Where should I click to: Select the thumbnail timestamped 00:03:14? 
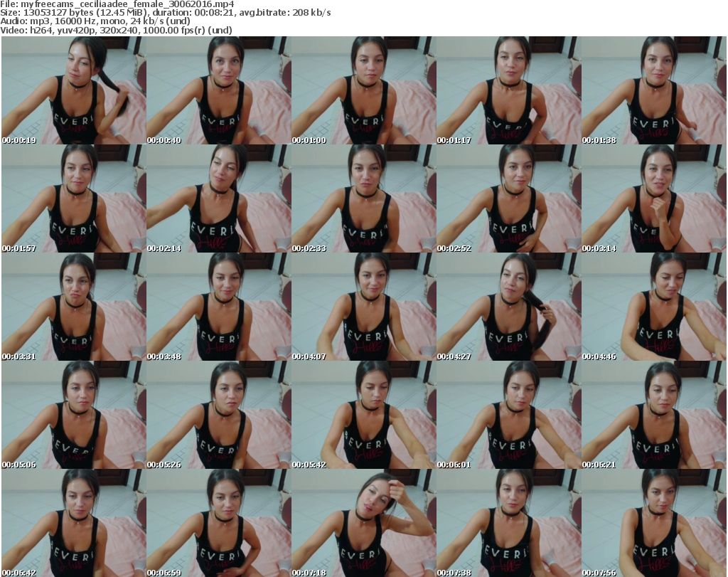point(653,198)
